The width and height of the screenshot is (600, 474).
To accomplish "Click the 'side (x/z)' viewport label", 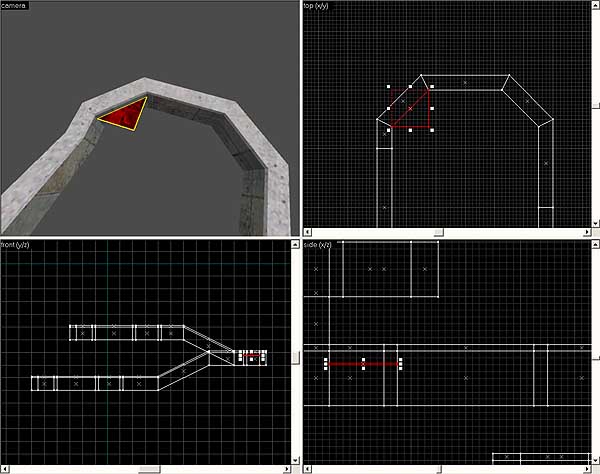I will click(322, 245).
